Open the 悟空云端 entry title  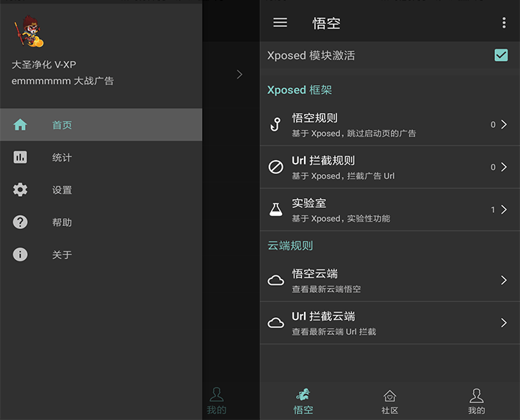tap(315, 274)
